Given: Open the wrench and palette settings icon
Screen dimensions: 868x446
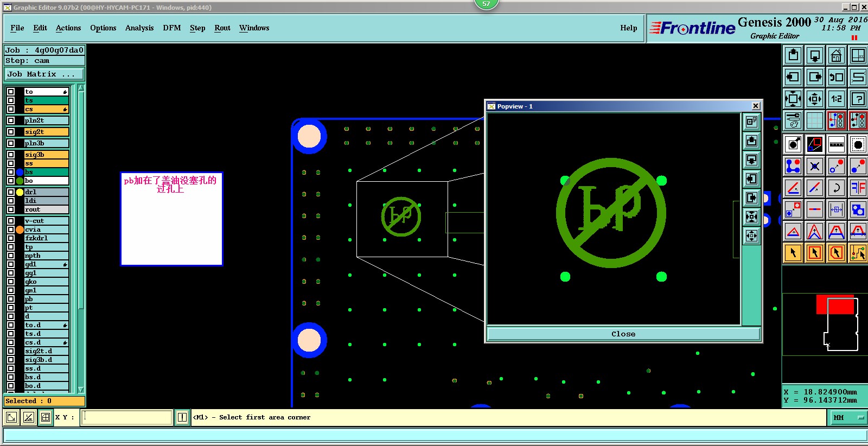Looking at the screenshot, I should pos(793,120).
